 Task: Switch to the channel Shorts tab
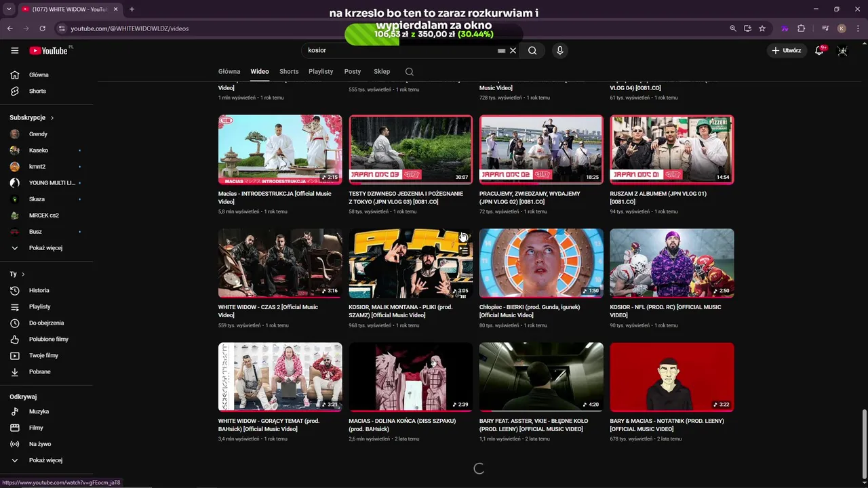[x=289, y=71]
